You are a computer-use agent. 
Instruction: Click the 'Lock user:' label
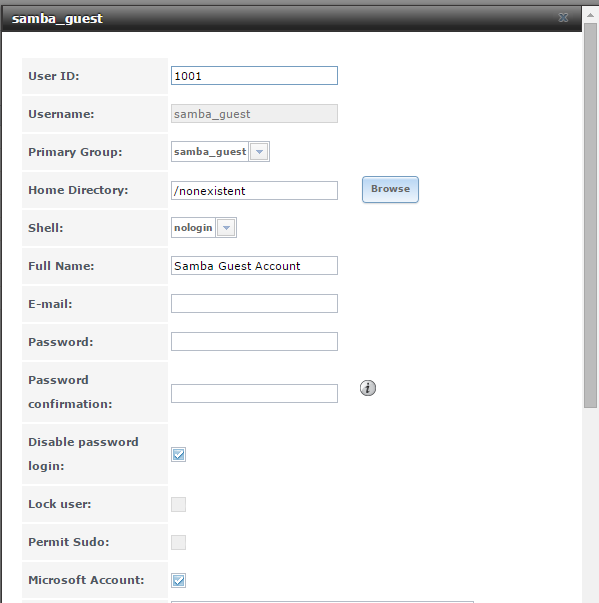(x=60, y=504)
